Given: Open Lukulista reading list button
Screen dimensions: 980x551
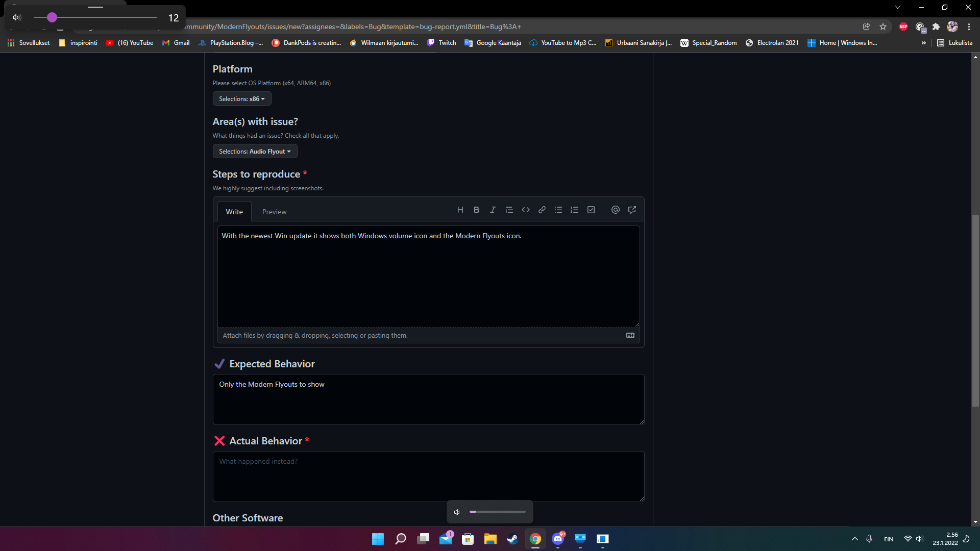Looking at the screenshot, I should tap(954, 43).
